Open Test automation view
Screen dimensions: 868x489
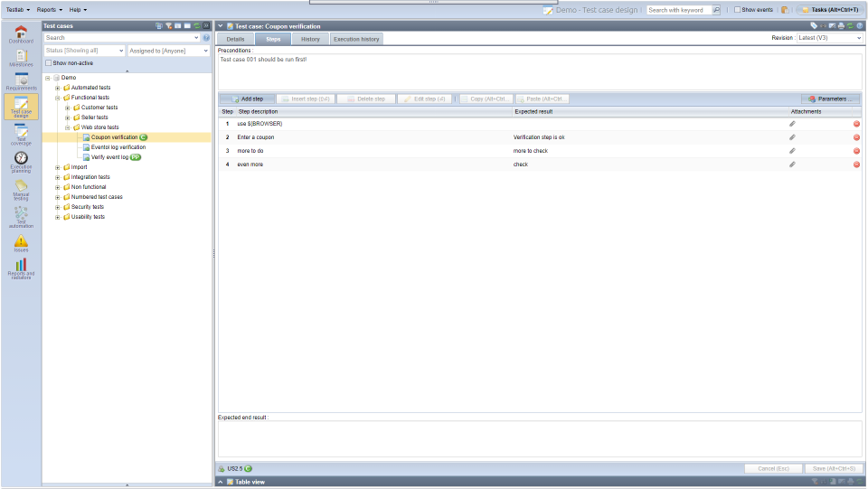tap(21, 217)
